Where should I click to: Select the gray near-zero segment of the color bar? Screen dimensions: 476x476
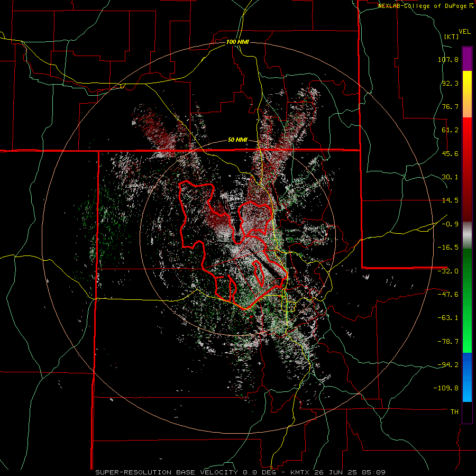tap(467, 235)
